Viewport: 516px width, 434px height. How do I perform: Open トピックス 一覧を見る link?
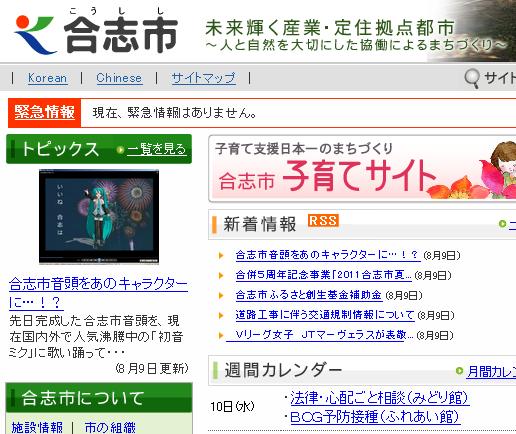coord(156,149)
